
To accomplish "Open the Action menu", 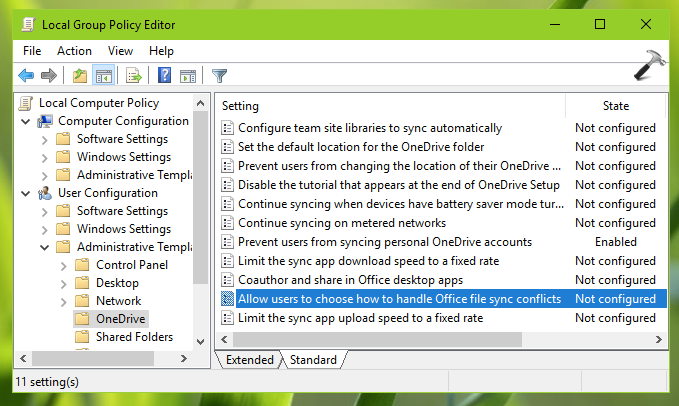I will (x=74, y=51).
